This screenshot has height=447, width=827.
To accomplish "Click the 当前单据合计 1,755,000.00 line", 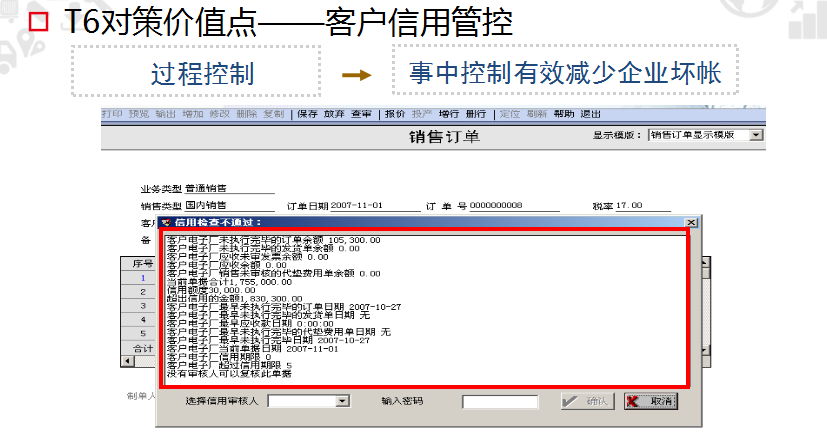I will tap(229, 282).
